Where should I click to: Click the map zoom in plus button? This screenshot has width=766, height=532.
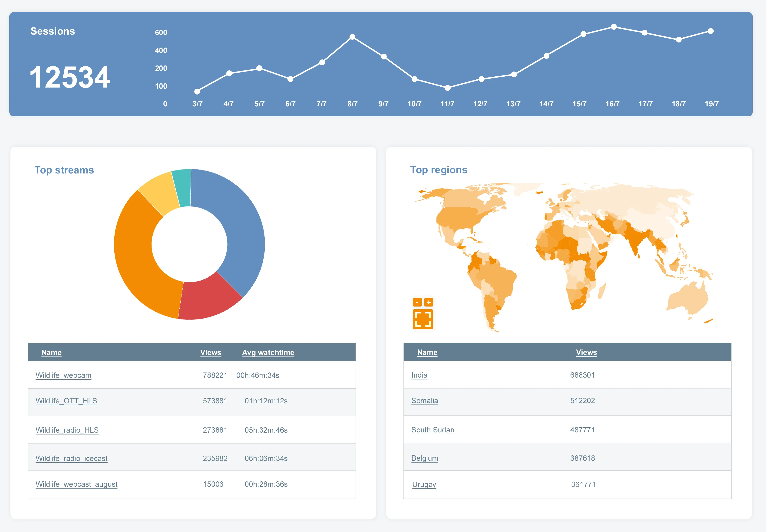click(429, 302)
